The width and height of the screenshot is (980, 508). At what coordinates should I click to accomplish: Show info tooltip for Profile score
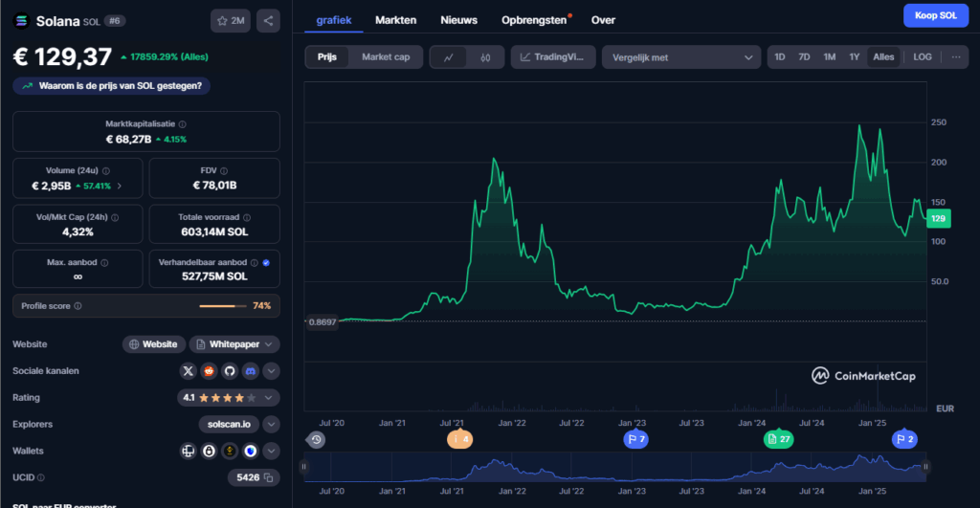coord(78,306)
